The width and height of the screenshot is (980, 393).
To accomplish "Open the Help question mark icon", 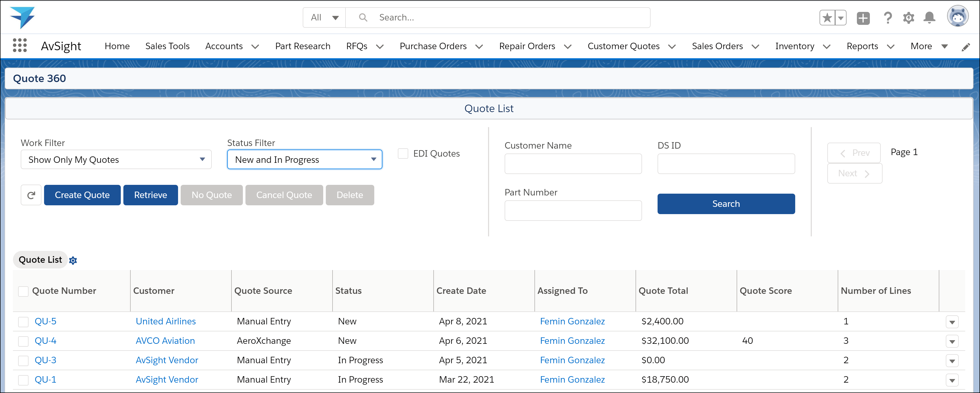I will click(x=887, y=18).
